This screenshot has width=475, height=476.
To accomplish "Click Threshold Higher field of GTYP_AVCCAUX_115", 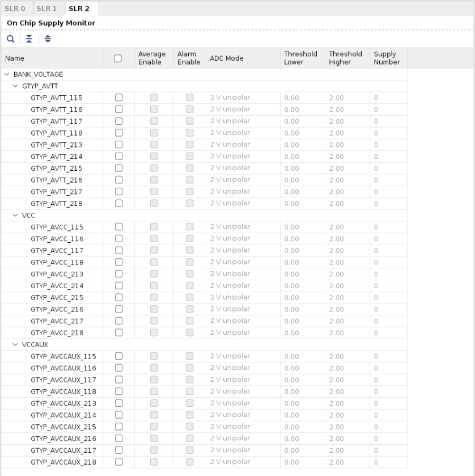I will pyautogui.click(x=347, y=356).
